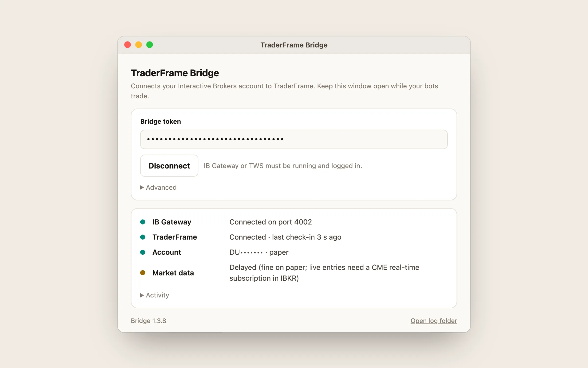Click the TraderFrame Bridge page heading
The image size is (588, 368).
(x=175, y=73)
